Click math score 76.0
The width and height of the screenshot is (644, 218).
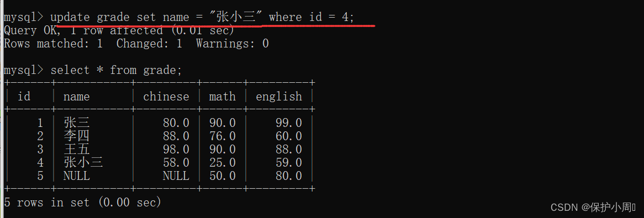click(x=222, y=136)
